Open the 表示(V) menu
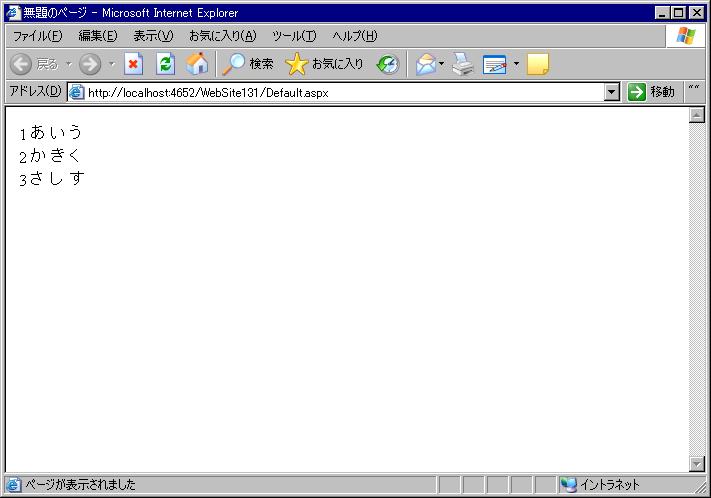The width and height of the screenshot is (711, 498). pos(153,36)
